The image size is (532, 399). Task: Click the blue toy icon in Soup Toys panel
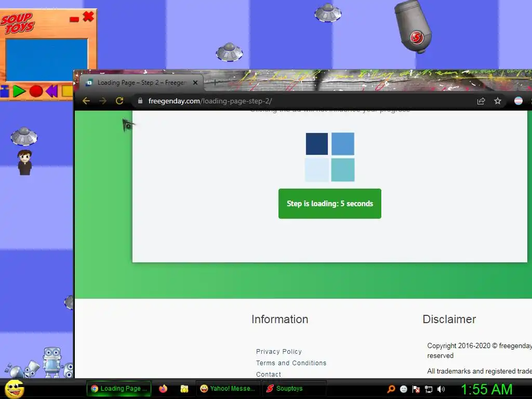[4, 91]
